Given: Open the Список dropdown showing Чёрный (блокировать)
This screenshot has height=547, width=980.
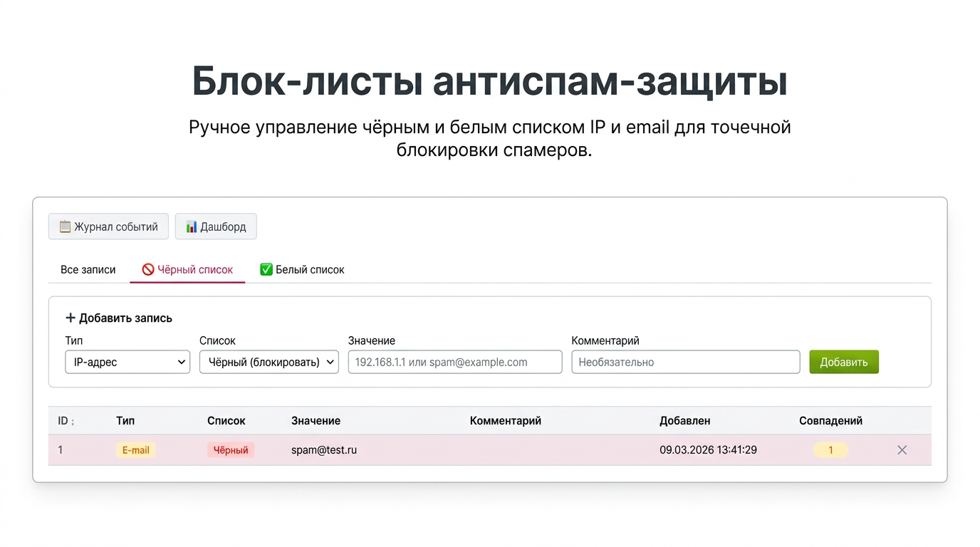Looking at the screenshot, I should point(269,362).
